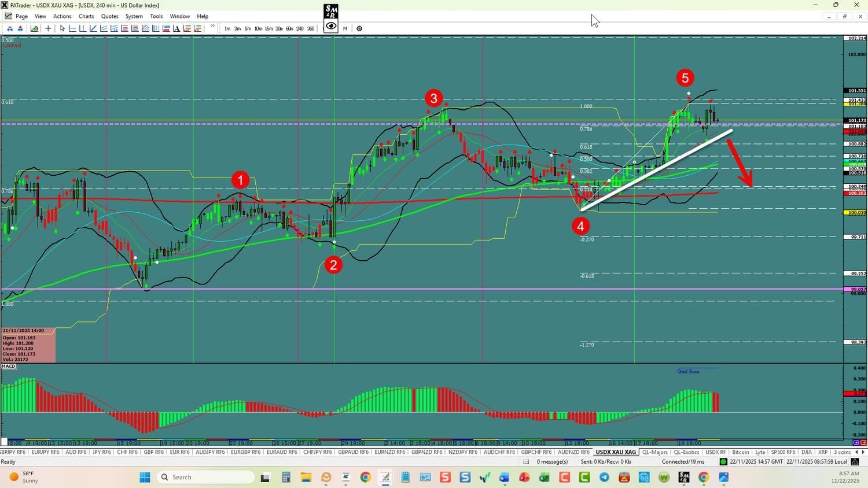Select the arrow pointer tool
Image resolution: width=868 pixels, height=488 pixels.
[x=62, y=28]
